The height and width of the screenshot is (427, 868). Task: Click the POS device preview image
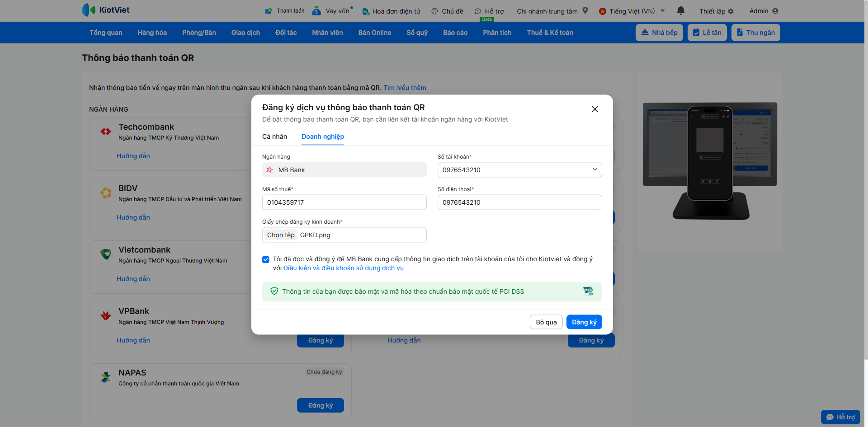click(710, 161)
